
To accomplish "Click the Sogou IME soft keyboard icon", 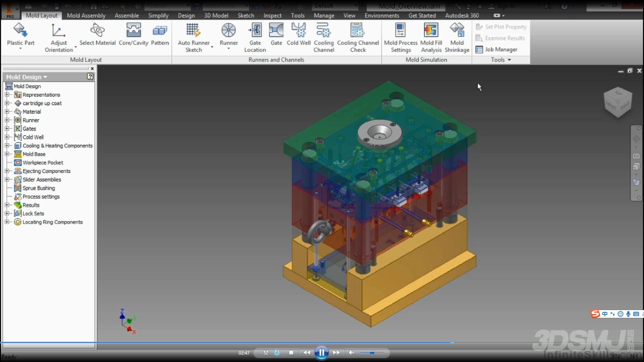I will (636, 314).
